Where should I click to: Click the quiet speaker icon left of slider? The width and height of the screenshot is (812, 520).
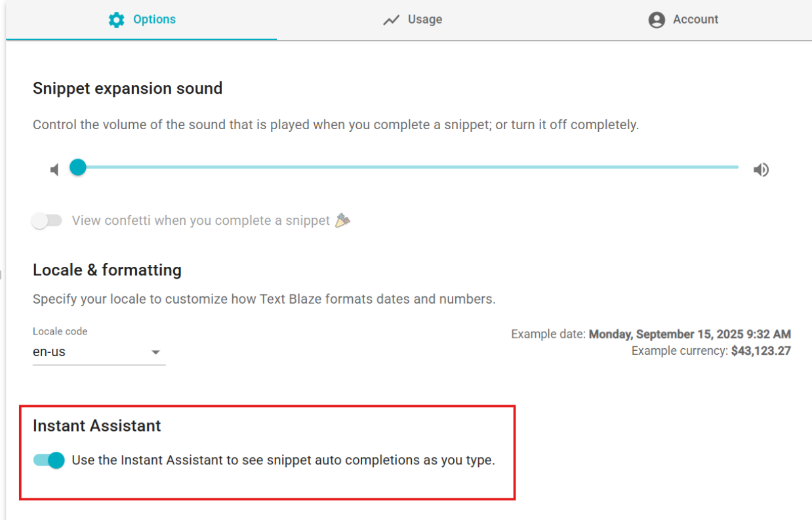coord(54,170)
